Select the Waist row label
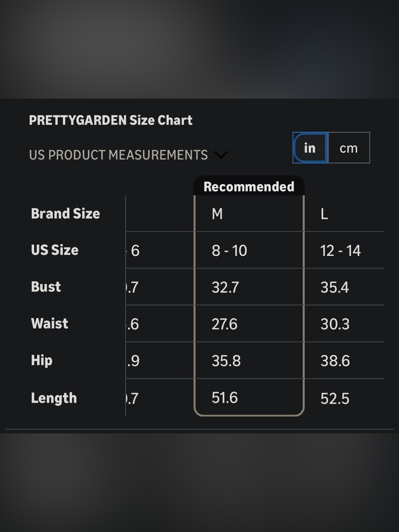The image size is (399, 532). point(49,323)
